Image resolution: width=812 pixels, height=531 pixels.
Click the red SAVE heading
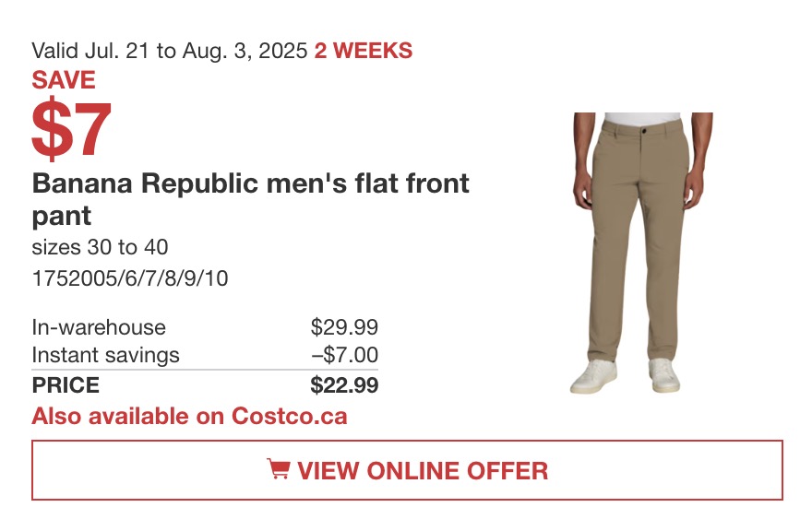pyautogui.click(x=64, y=79)
